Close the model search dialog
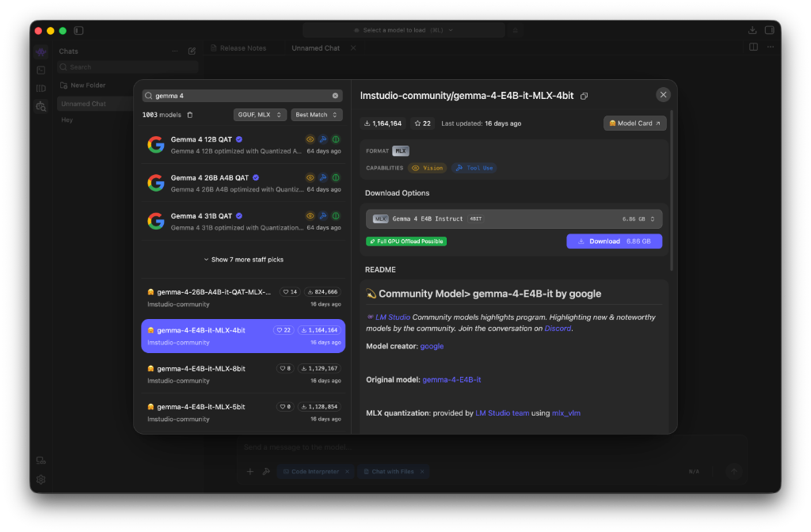 [663, 95]
